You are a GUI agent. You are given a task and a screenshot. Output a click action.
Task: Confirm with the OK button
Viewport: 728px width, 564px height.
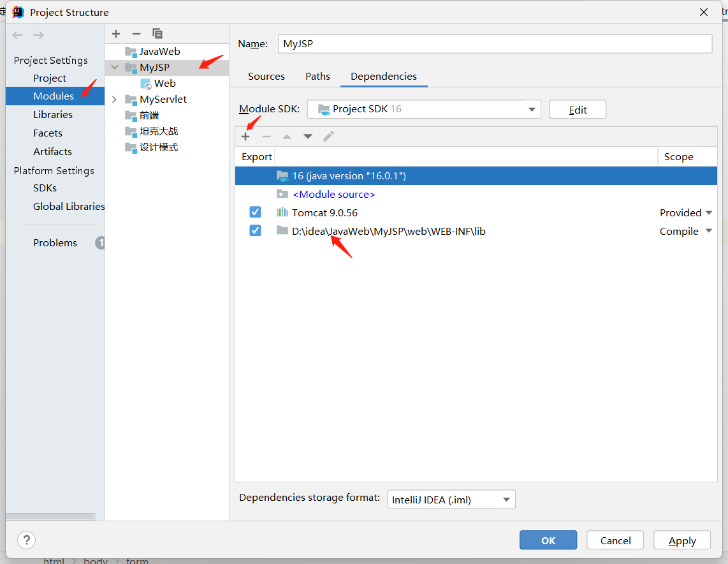click(x=548, y=540)
